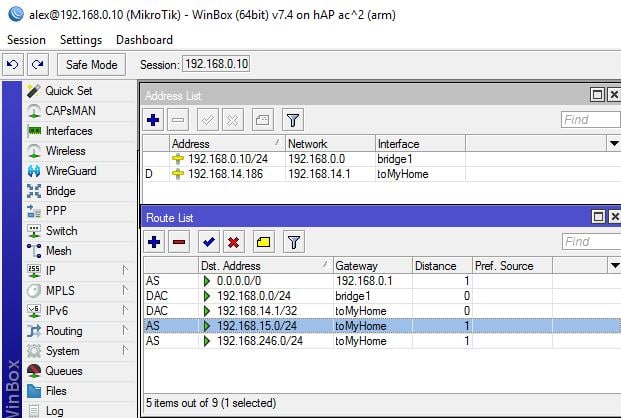
Task: Click the redo arrow button
Action: click(x=38, y=65)
